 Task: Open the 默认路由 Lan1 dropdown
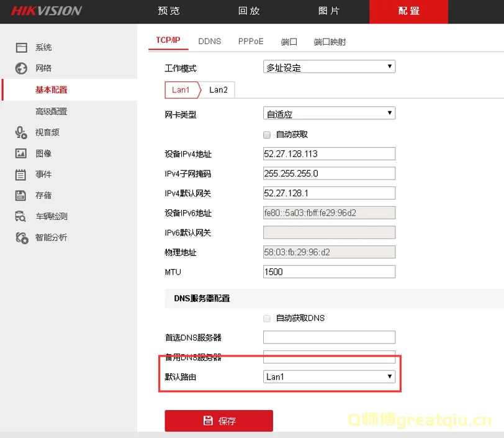tap(329, 376)
